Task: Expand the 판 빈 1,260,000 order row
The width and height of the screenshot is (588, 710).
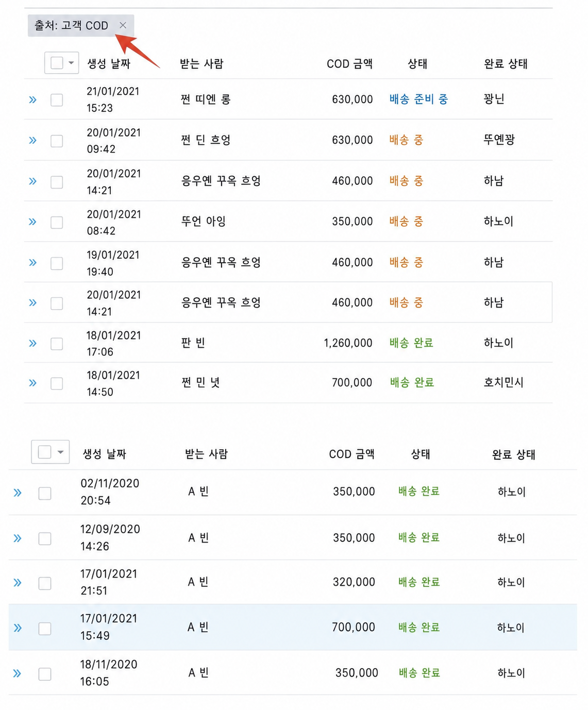Action: pos(33,343)
